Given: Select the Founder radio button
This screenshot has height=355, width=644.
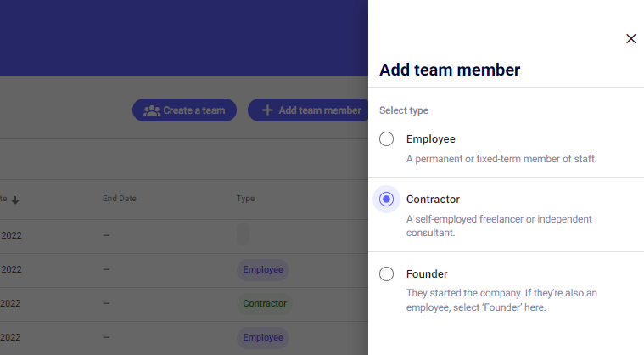Looking at the screenshot, I should pos(387,274).
